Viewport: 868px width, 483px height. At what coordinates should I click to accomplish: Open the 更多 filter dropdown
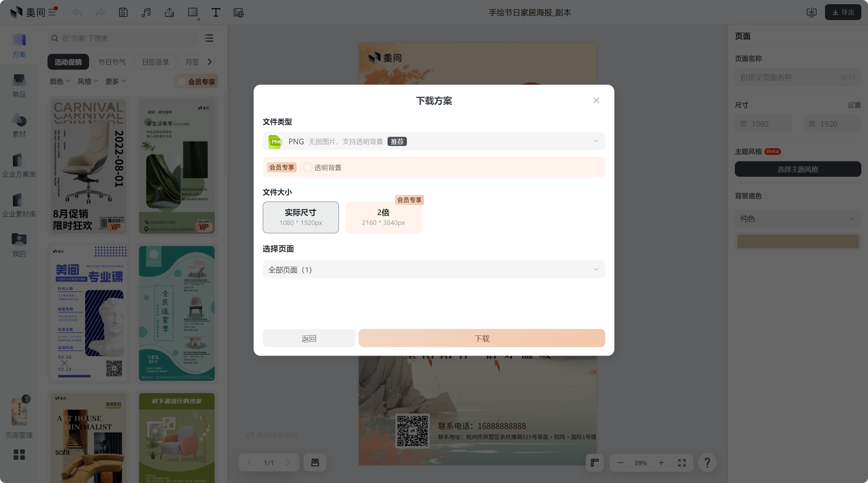pos(116,81)
